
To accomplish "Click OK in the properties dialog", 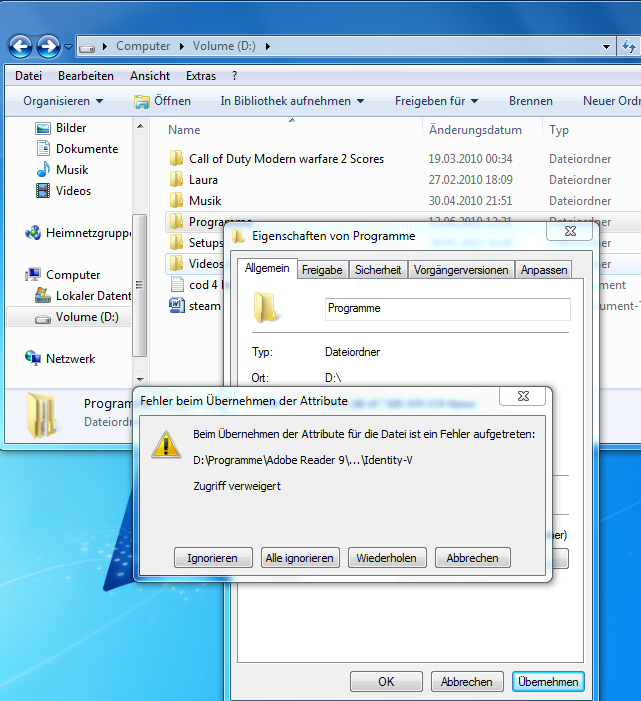I will point(386,682).
